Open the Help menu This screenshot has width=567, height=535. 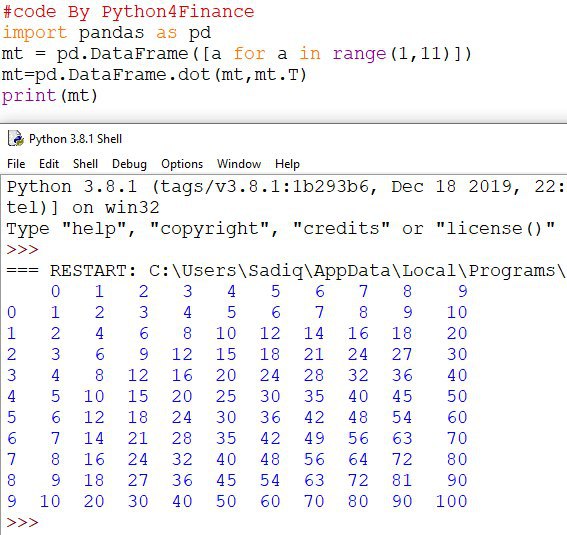click(287, 164)
